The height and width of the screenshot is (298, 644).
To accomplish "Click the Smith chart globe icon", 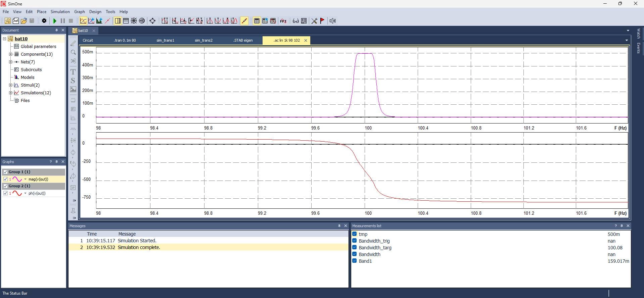I will [142, 21].
